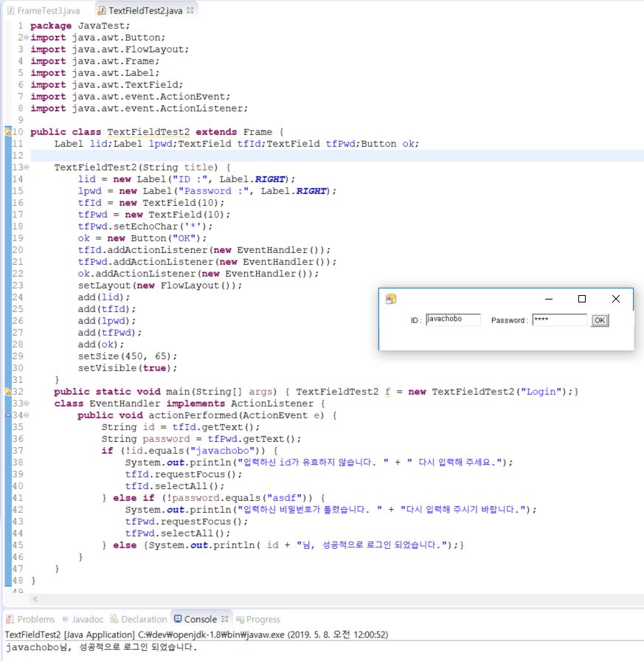
Task: Click the package JavaTest declaration on line 1
Action: (x=80, y=26)
